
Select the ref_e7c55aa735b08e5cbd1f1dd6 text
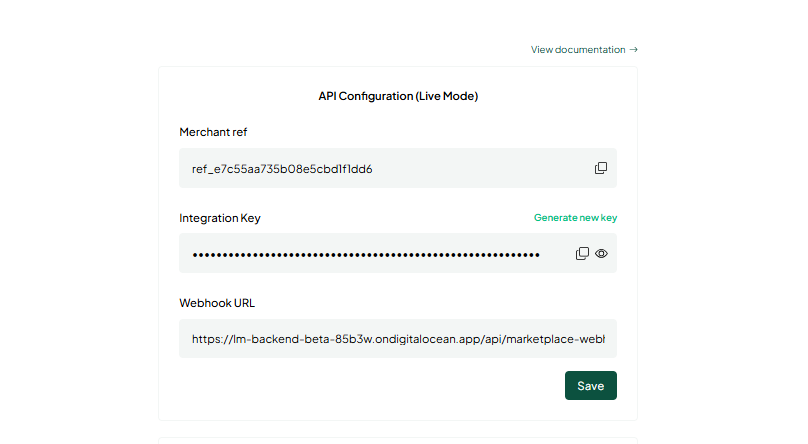(x=282, y=169)
